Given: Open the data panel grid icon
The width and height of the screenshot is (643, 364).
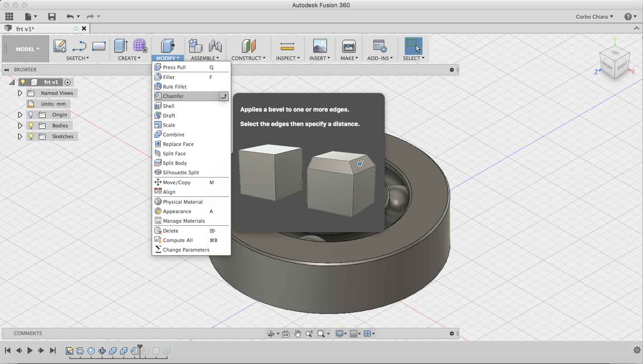Looking at the screenshot, I should tap(9, 17).
